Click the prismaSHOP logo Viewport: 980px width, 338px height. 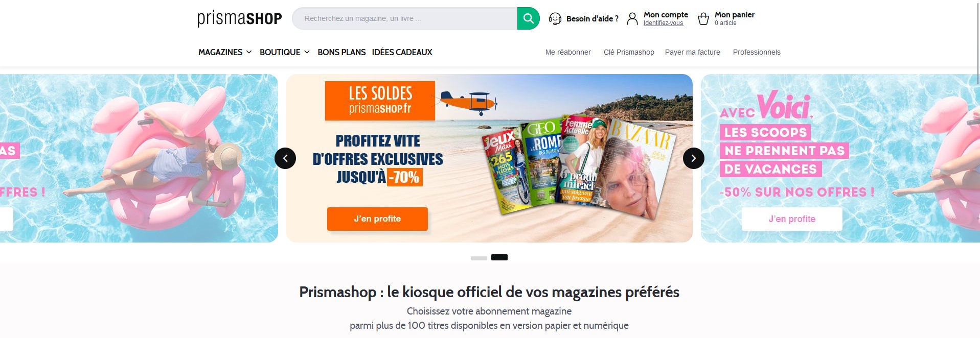(x=240, y=18)
